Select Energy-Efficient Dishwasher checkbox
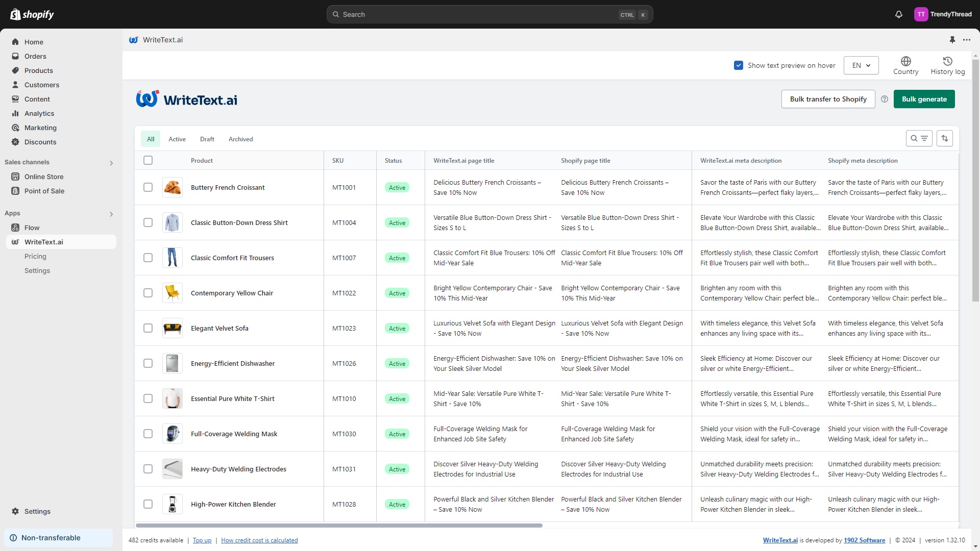The image size is (980, 551). (x=148, y=363)
